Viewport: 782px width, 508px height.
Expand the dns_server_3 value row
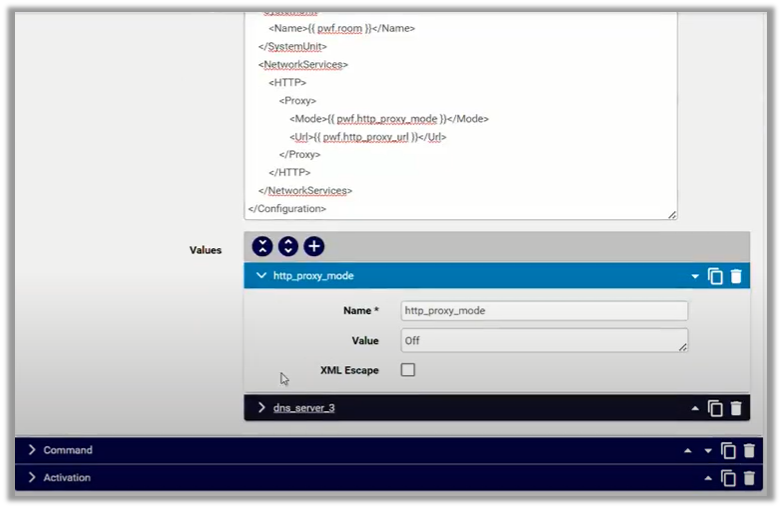tap(261, 408)
